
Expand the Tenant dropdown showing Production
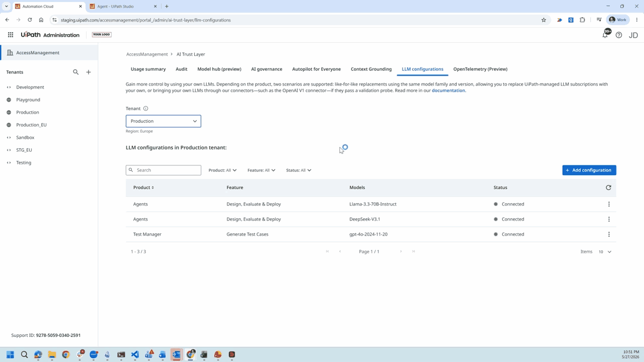tap(164, 121)
